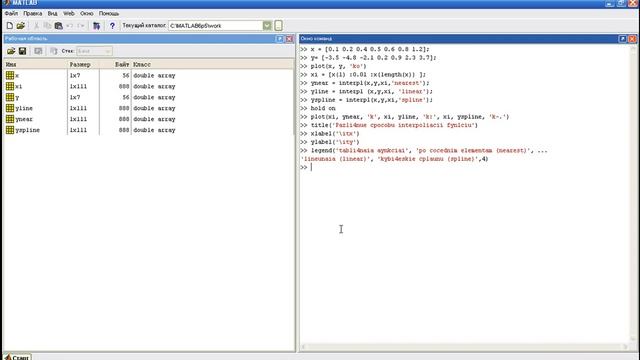Click the yspline = interp1 spline command line
The width and height of the screenshot is (640, 360).
click(371, 100)
